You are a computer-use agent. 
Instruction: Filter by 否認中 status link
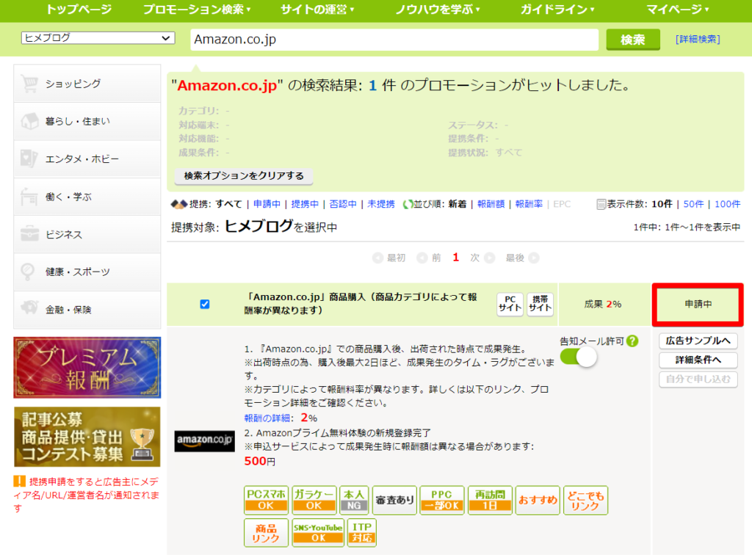pyautogui.click(x=342, y=204)
